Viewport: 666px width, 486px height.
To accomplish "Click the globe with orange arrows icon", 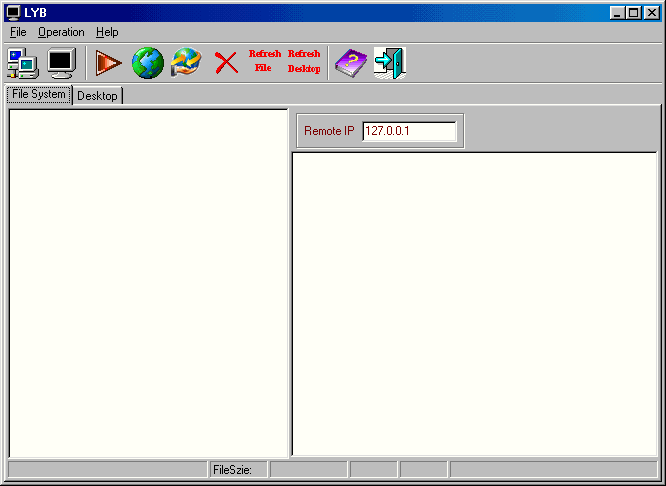I will tap(186, 63).
